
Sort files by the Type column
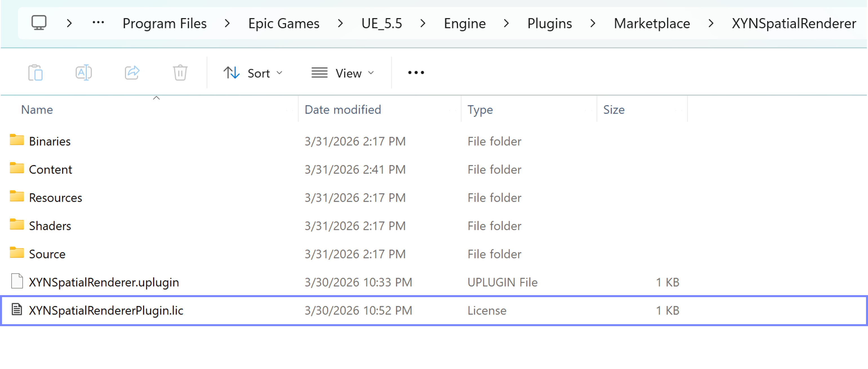(480, 110)
